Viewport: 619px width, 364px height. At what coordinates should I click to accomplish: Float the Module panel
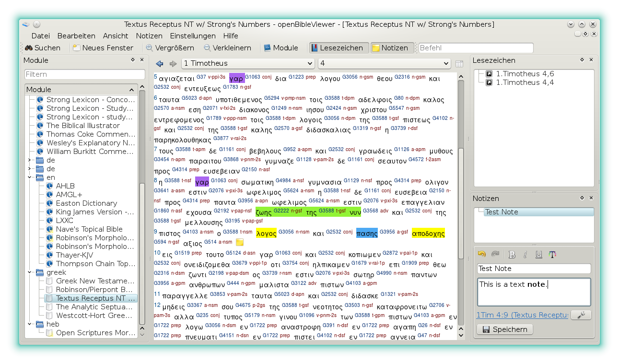tap(133, 60)
